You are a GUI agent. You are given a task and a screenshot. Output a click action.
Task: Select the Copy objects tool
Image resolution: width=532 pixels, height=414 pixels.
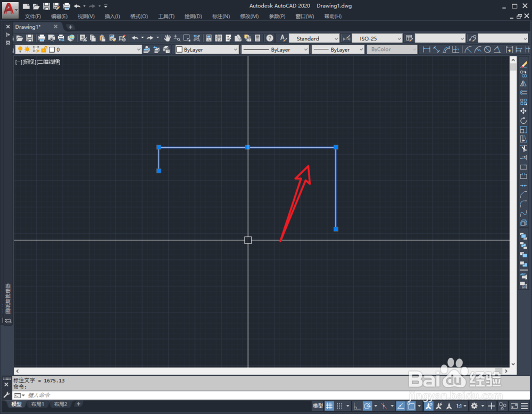pos(523,74)
